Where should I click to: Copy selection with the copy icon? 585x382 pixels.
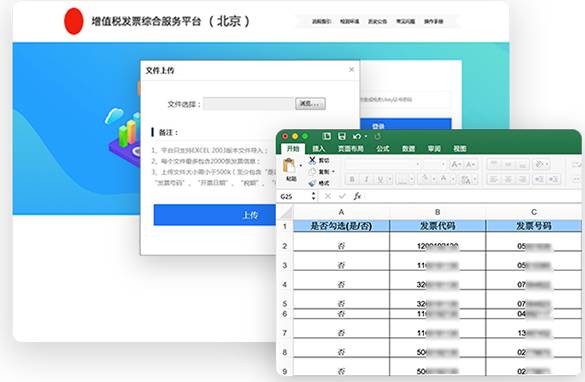312,172
